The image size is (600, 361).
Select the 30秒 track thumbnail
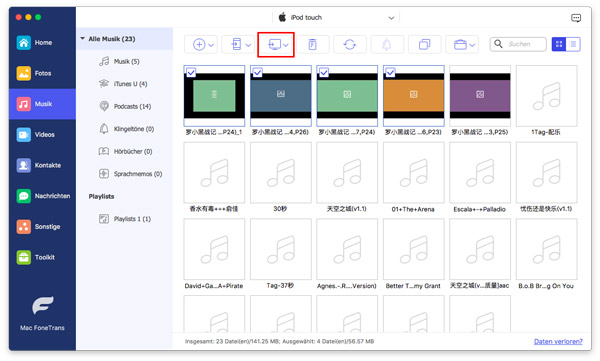[x=280, y=173]
